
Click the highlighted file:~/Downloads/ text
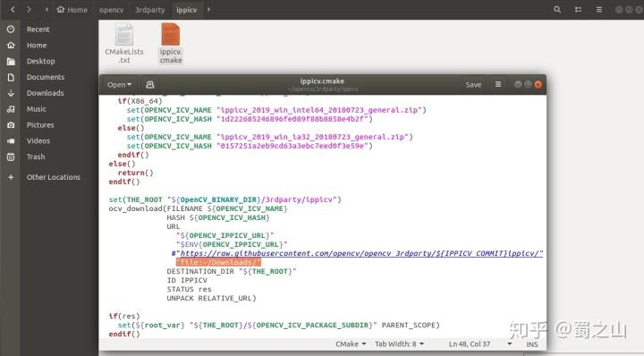(218, 262)
